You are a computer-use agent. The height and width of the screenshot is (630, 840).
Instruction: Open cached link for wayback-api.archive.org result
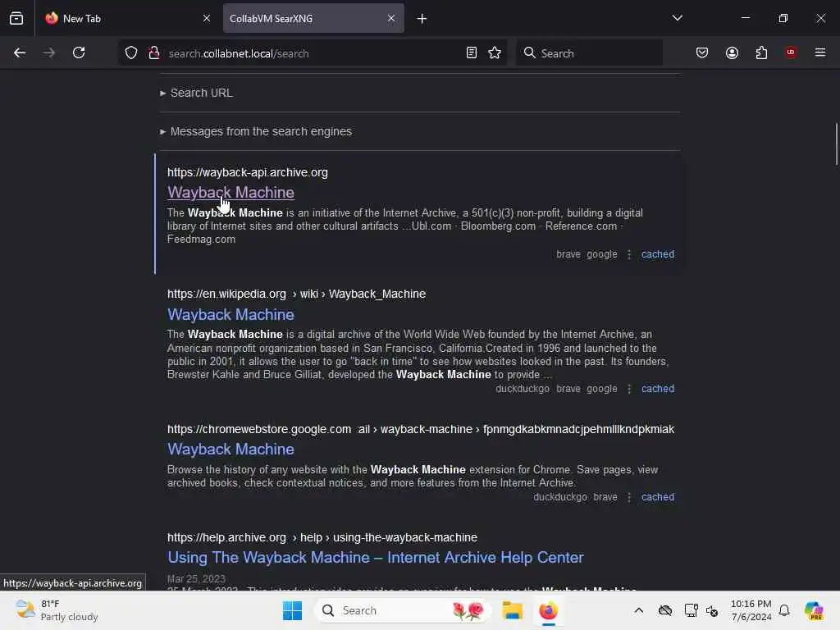[658, 254]
